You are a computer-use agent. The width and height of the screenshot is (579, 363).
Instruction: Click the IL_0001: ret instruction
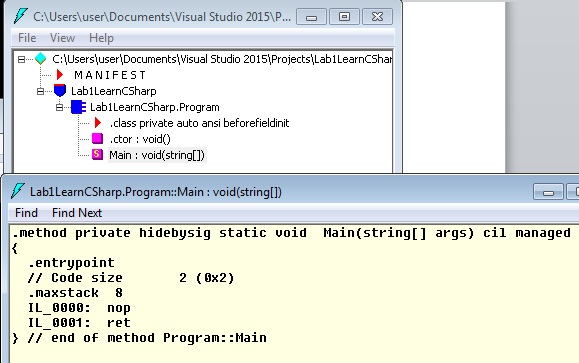[x=79, y=323]
